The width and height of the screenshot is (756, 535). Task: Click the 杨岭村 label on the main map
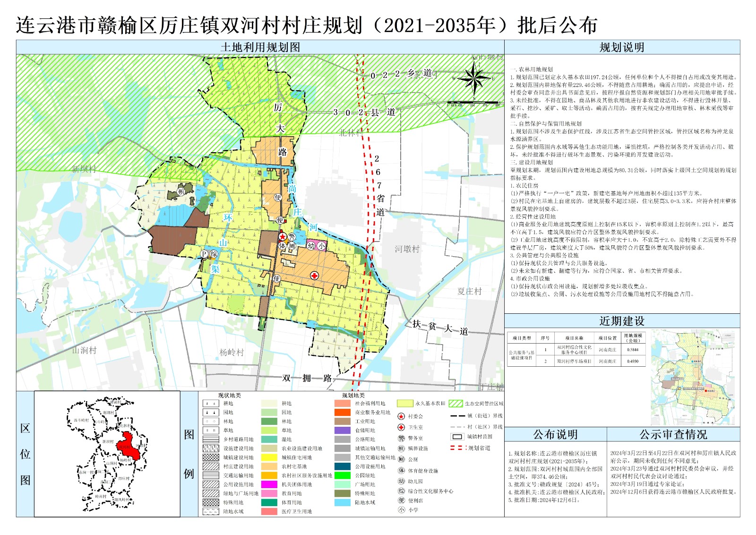232,352
